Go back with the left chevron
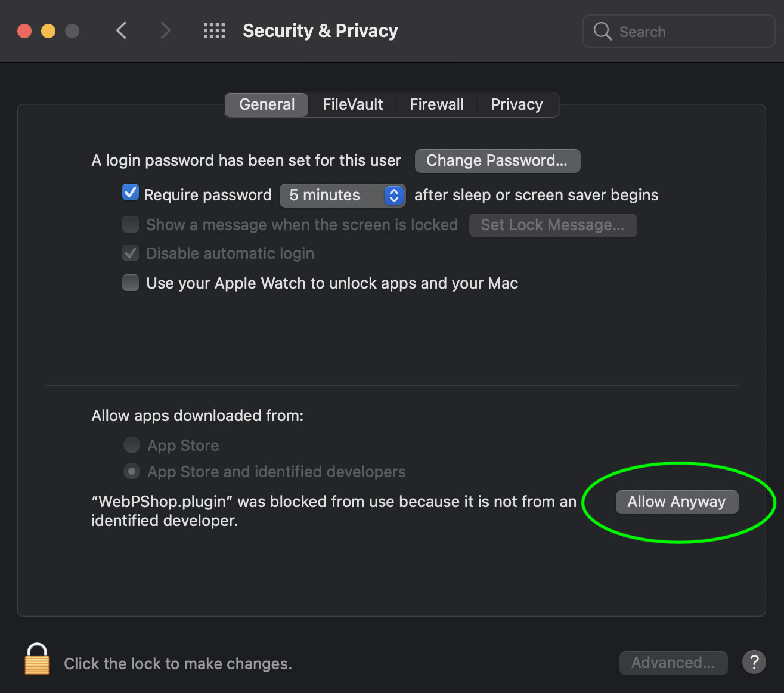Viewport: 784px width, 693px height. (x=122, y=30)
